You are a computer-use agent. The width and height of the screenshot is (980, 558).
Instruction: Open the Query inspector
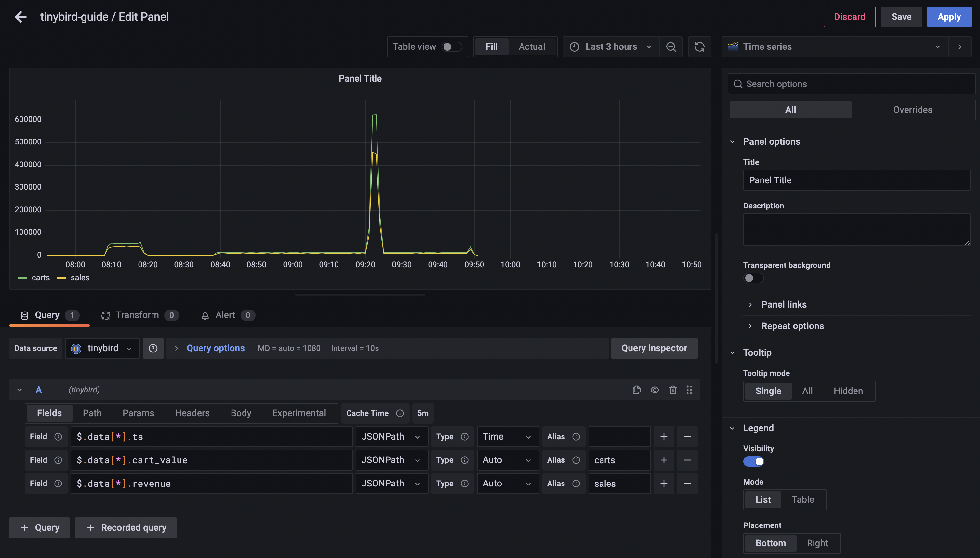[x=654, y=348]
